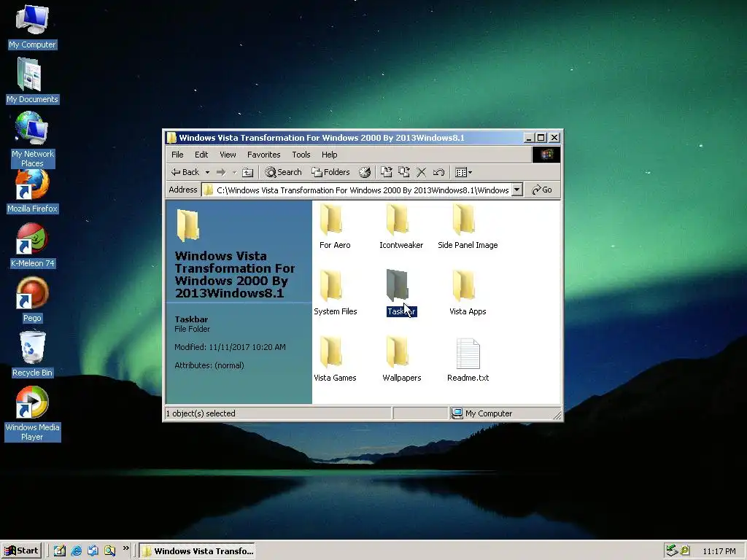Open the File menu

[x=177, y=155]
